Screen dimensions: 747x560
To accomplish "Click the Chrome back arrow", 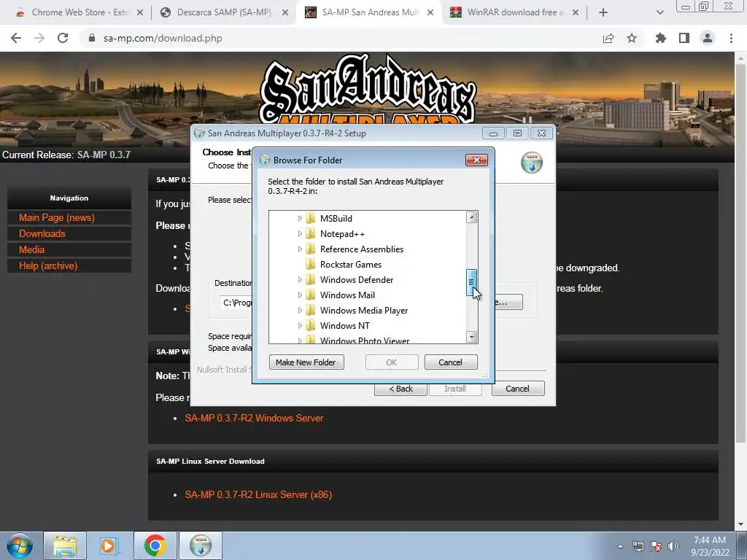I will tap(16, 38).
